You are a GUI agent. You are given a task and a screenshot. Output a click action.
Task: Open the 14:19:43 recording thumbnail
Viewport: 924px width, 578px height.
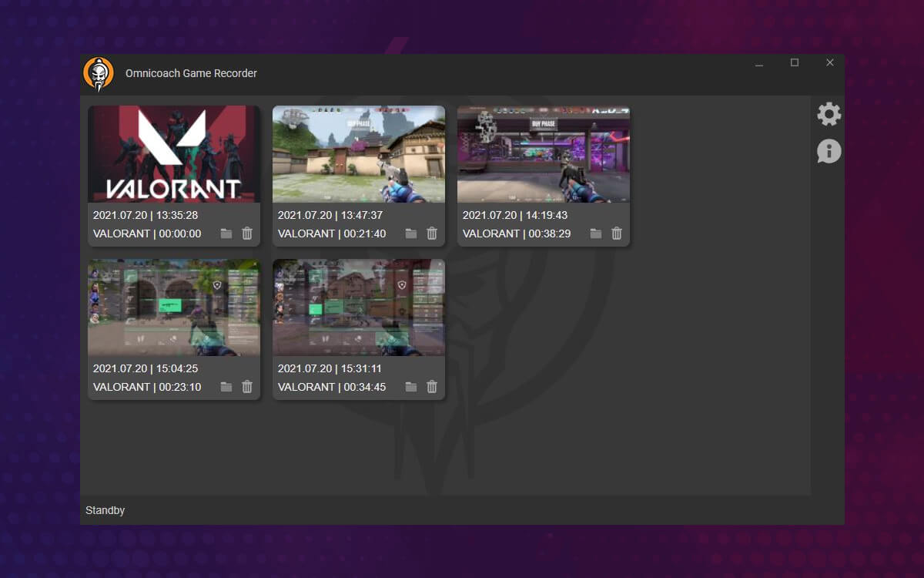[x=544, y=154]
